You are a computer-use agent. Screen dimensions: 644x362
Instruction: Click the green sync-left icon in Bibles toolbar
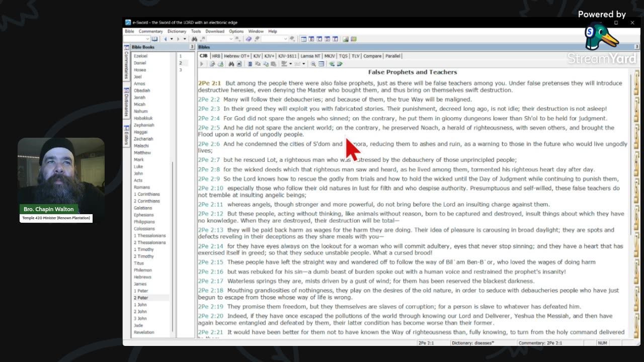[x=331, y=64]
